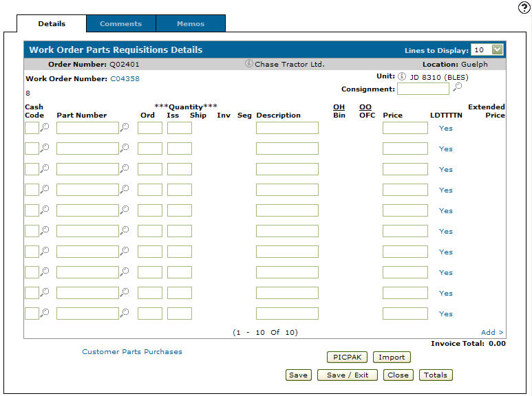This screenshot has height=396, width=532.
Task: Open Part Number lookup in fourth row
Action: click(125, 190)
